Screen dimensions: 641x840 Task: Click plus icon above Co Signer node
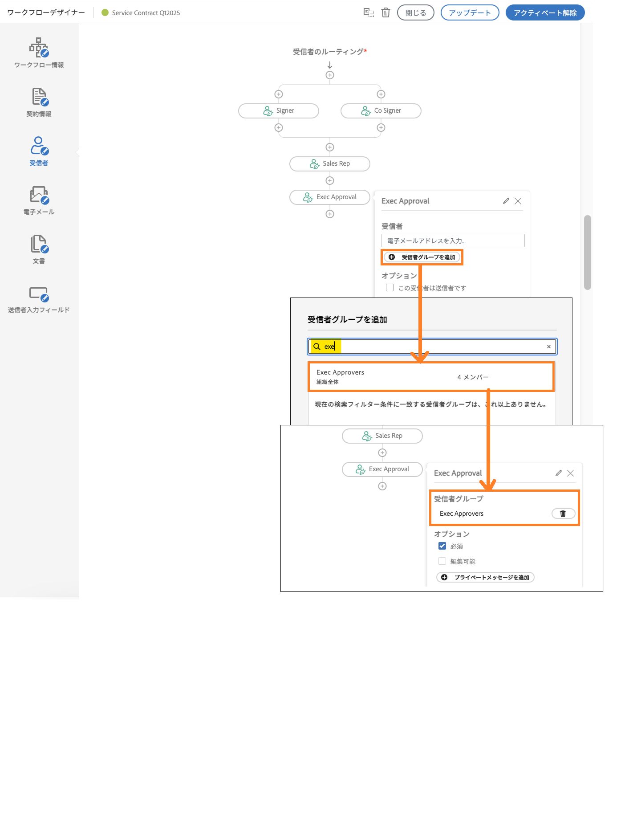[381, 94]
